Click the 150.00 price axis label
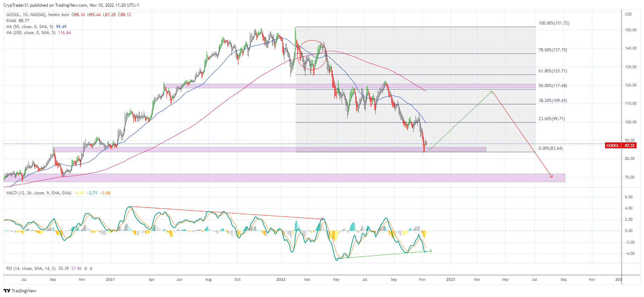 (x=631, y=30)
